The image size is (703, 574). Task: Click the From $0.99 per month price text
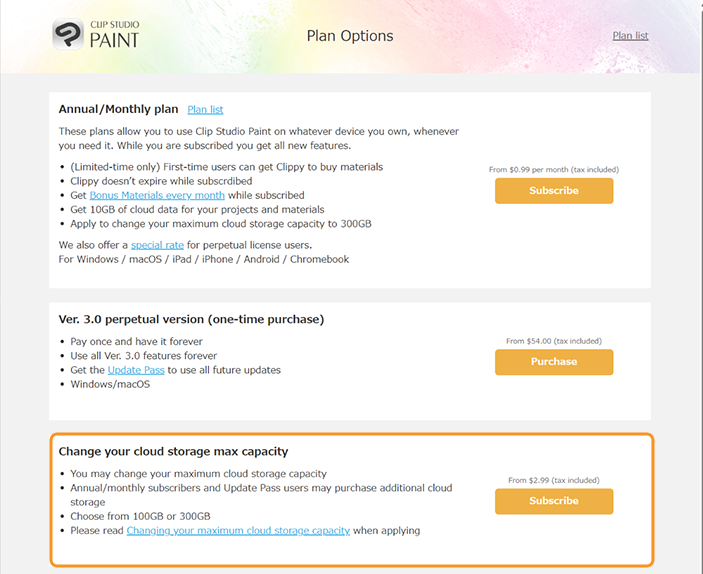[553, 170]
